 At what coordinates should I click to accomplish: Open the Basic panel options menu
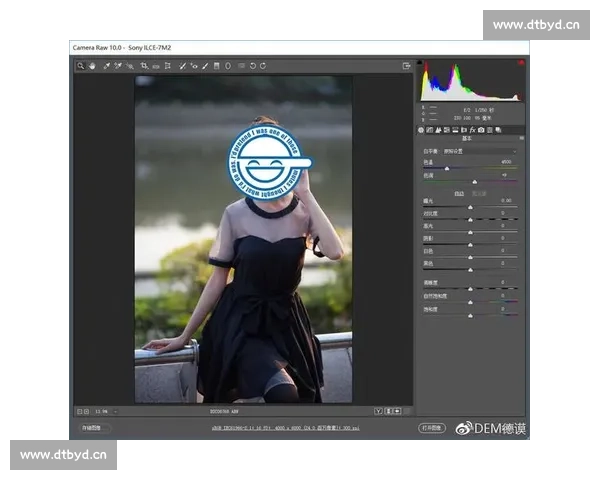click(522, 139)
